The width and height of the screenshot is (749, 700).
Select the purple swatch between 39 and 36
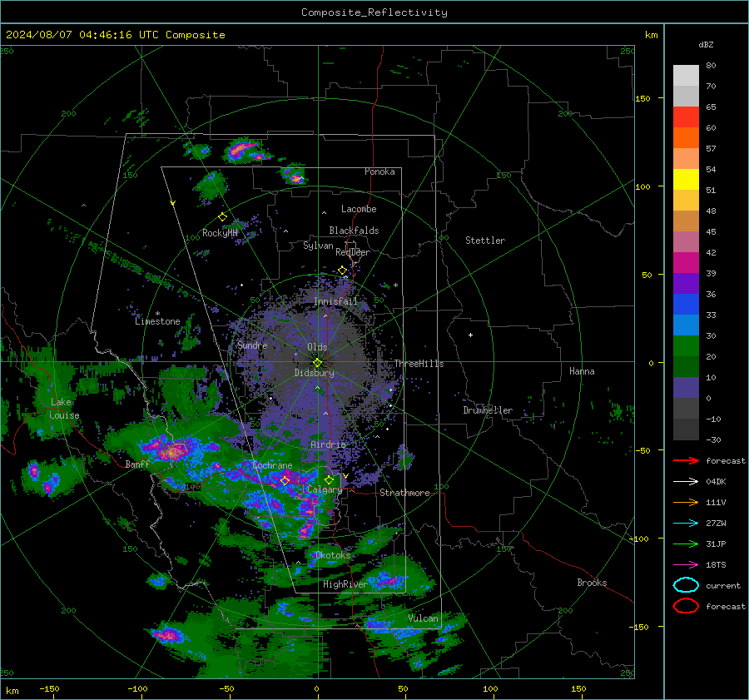pos(686,283)
